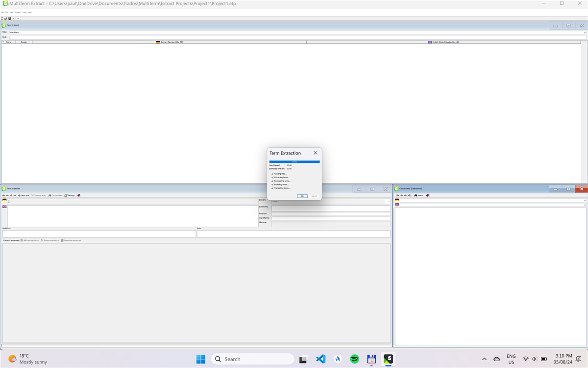588x368 pixels.
Task: Click the German (Germany) column header
Action: (170, 42)
